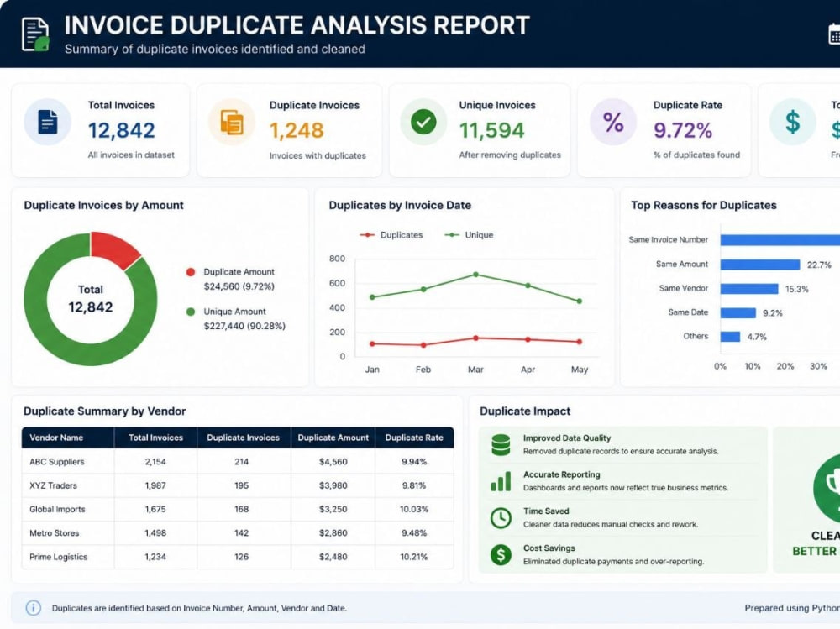Click the Same Vendor bar showing 15.3%

pos(749,289)
